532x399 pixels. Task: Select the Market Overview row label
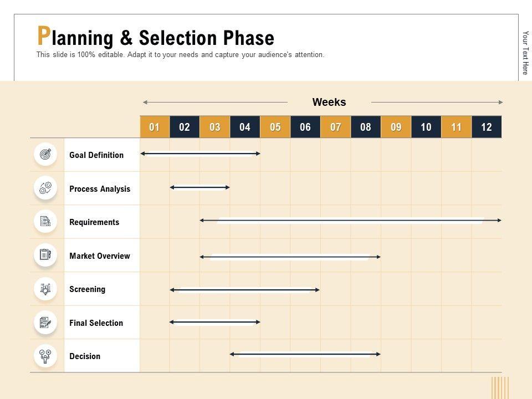[100, 255]
